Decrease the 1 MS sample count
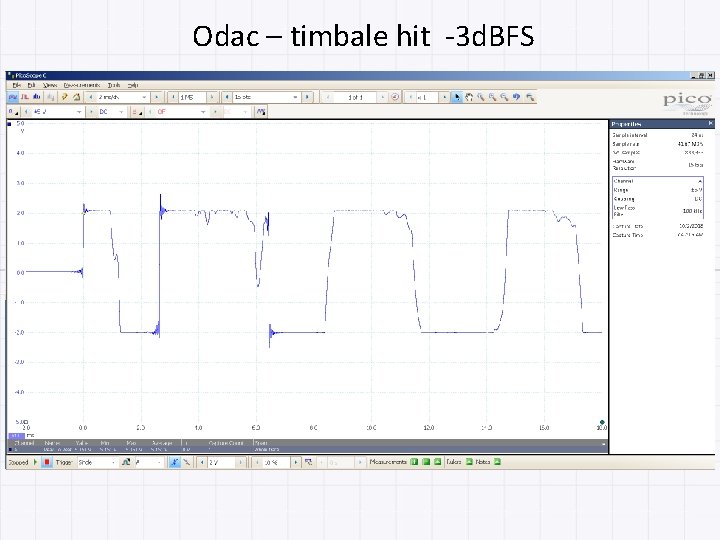Viewport: 720px width, 540px height. pos(173,97)
